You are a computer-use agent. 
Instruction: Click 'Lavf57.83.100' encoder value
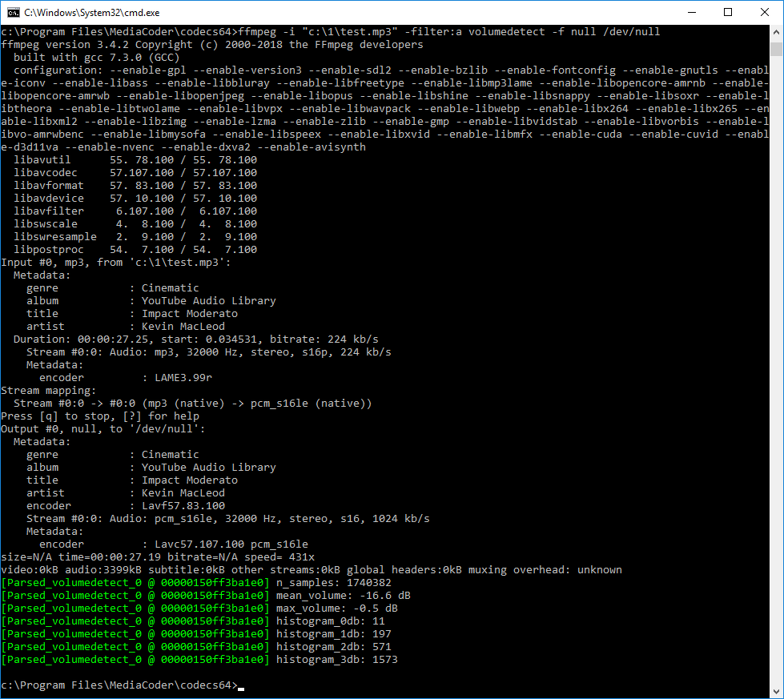pyautogui.click(x=183, y=505)
